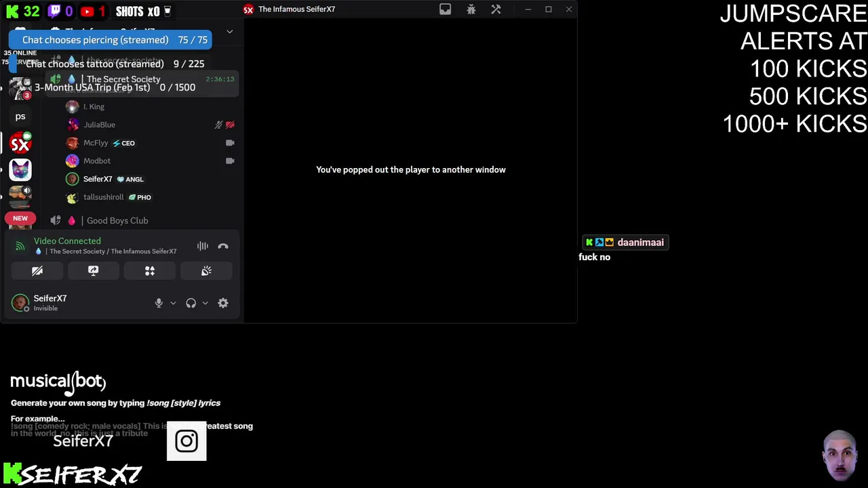Click the red NEW badge
Viewport: 868px width, 488px height.
point(20,218)
